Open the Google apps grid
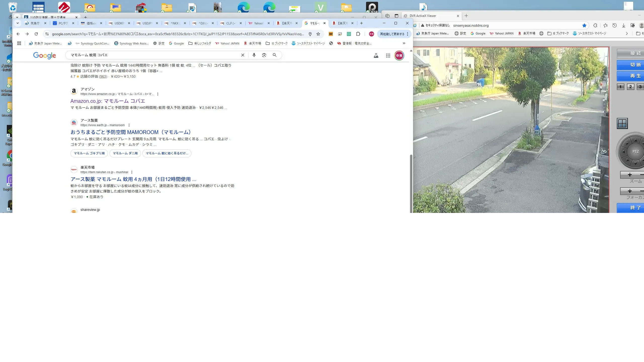 (388, 56)
